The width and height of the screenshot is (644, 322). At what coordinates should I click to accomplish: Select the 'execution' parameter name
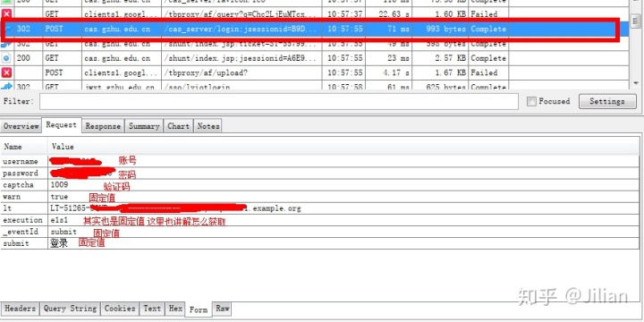tap(22, 220)
